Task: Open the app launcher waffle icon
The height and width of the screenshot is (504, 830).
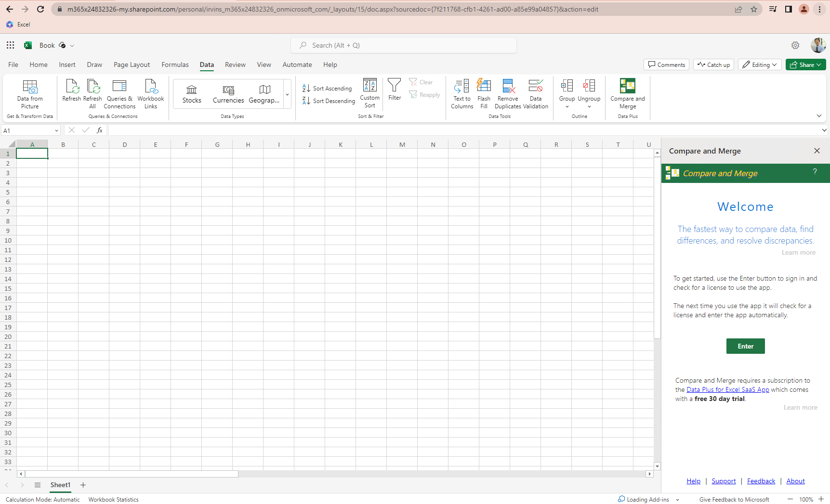Action: point(10,45)
